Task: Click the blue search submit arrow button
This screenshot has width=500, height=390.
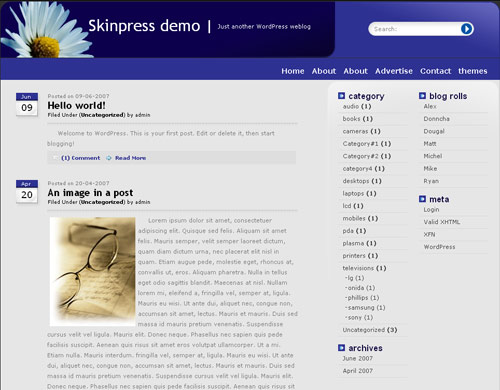Action: [x=466, y=29]
